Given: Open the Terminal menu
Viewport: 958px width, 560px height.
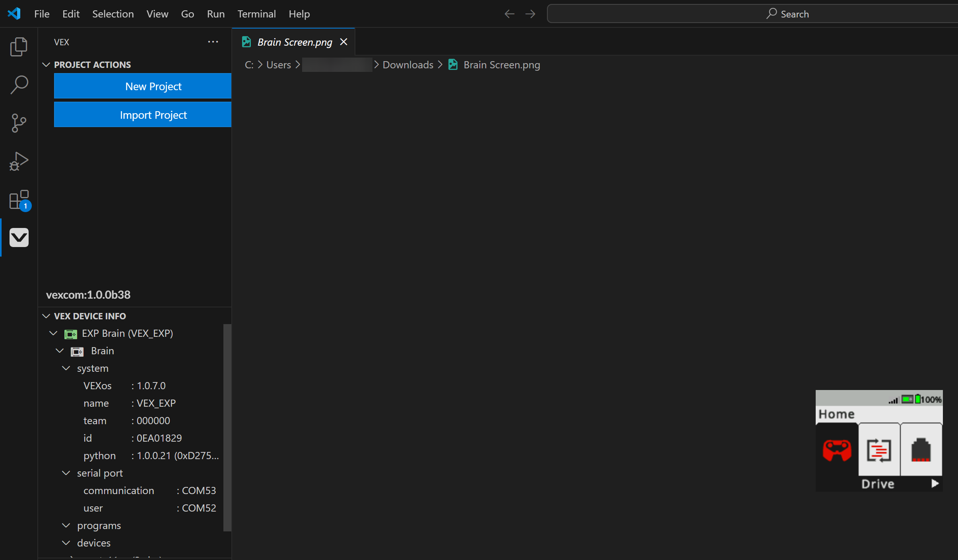Looking at the screenshot, I should click(257, 14).
